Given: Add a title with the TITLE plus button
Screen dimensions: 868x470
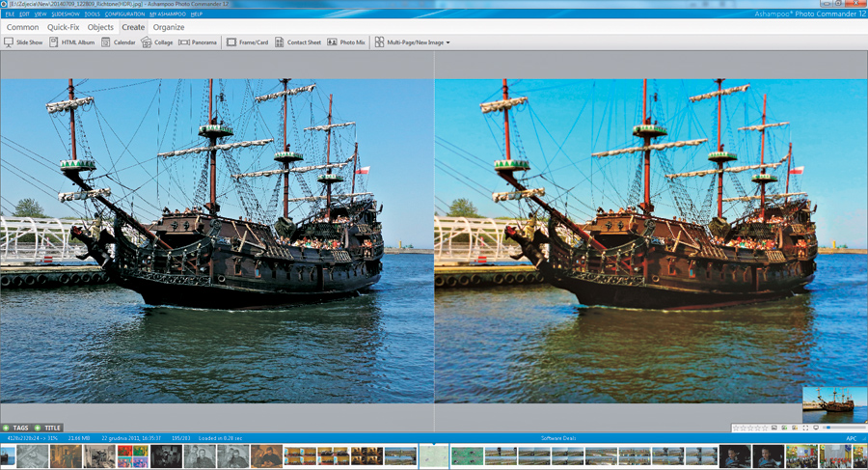Looking at the screenshot, I should (39, 428).
